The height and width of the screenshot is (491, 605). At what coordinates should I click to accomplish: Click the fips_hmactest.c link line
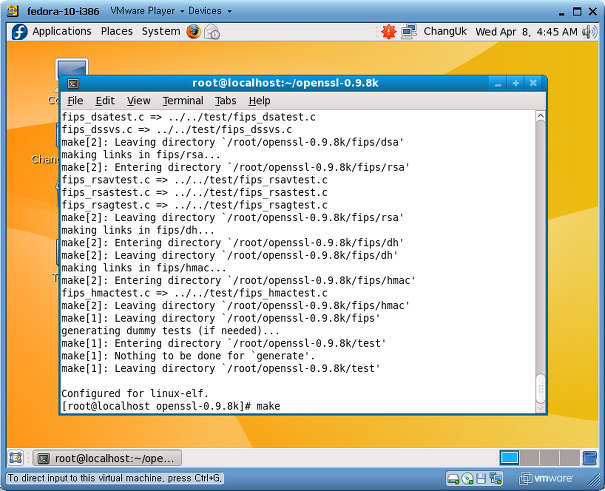coord(194,293)
